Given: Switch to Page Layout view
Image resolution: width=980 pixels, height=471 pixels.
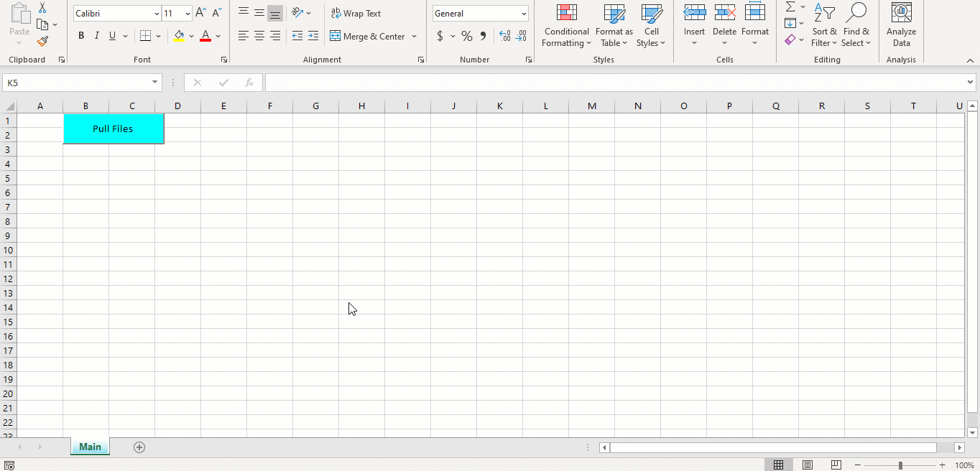Looking at the screenshot, I should click(808, 465).
